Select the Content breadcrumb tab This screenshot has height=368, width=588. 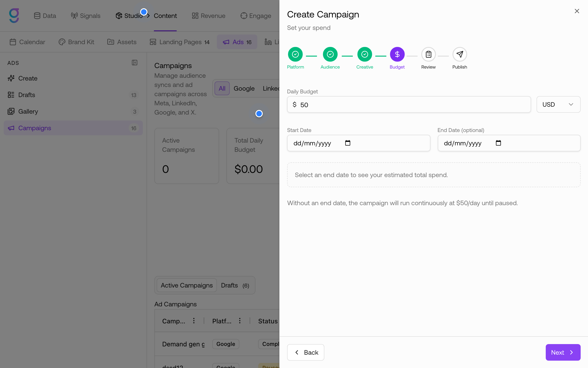(x=165, y=16)
